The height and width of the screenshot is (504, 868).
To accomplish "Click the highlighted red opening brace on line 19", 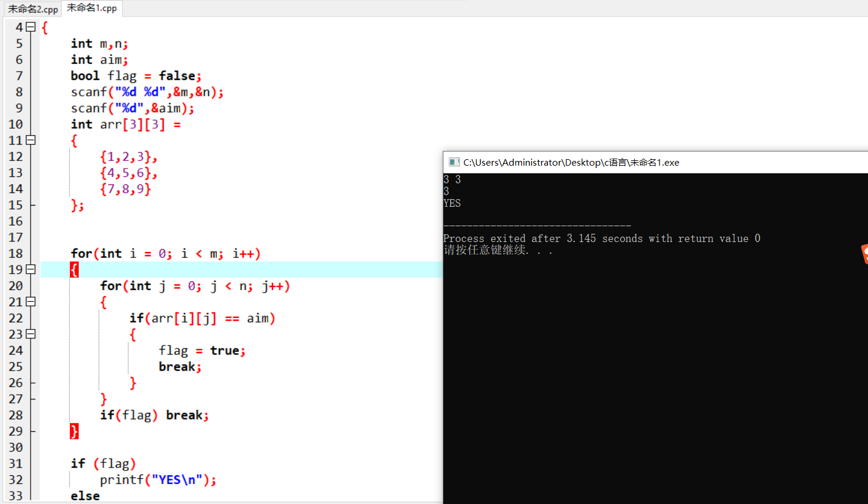I will [74, 270].
